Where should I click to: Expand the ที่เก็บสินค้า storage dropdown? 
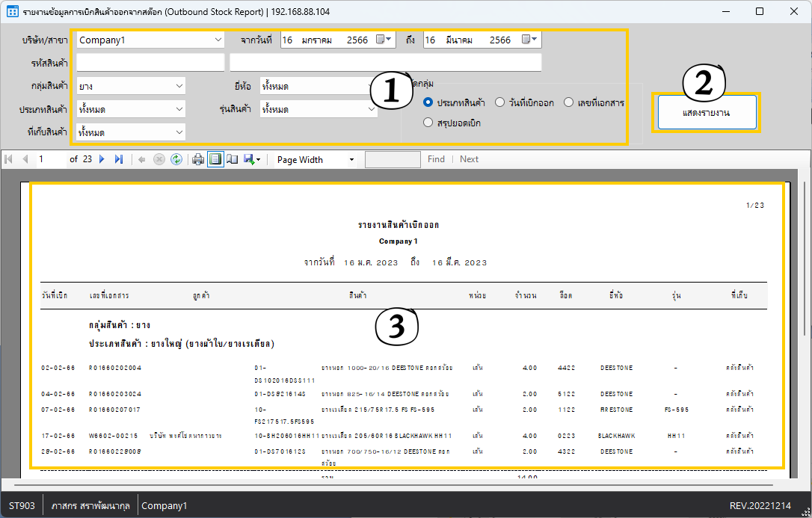click(x=179, y=132)
